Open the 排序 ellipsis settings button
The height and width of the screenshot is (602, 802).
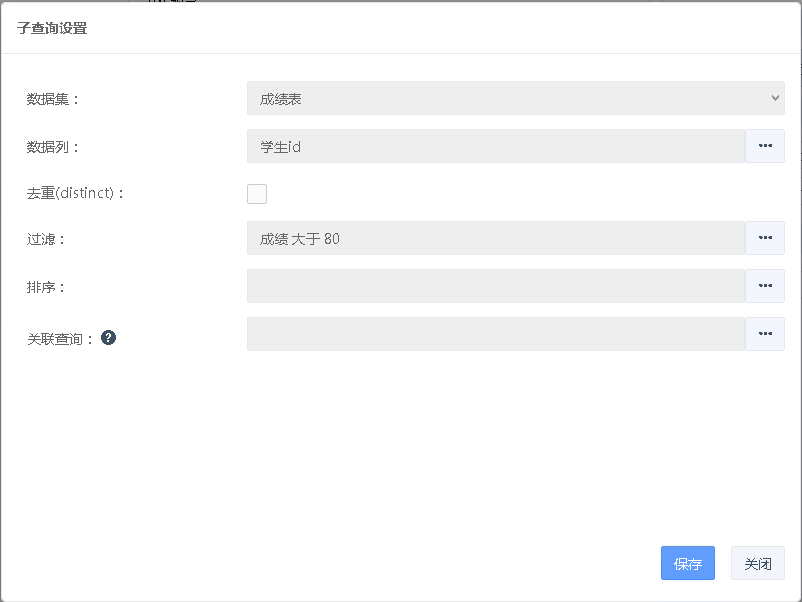click(x=765, y=286)
